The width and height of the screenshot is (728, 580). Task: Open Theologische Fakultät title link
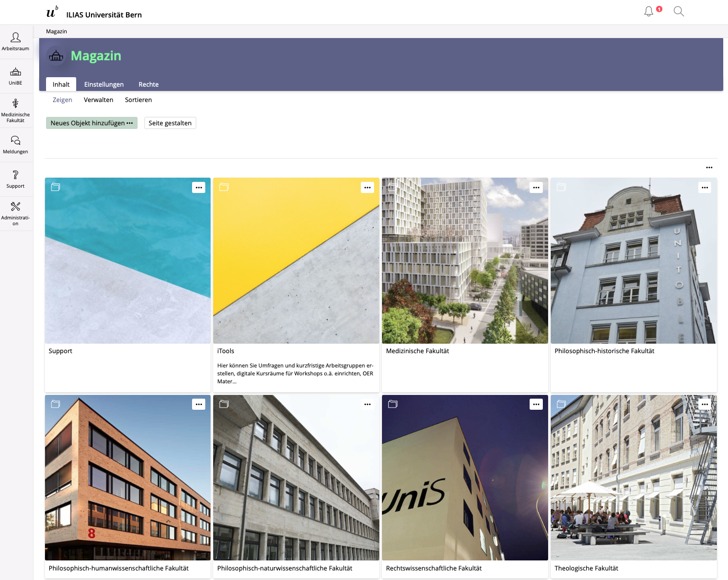(x=586, y=568)
